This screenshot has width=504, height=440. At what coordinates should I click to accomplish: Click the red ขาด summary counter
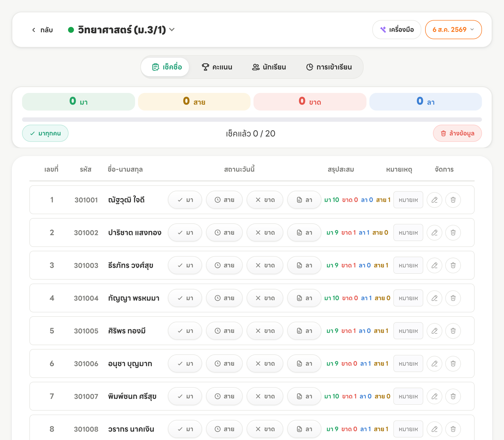(310, 102)
